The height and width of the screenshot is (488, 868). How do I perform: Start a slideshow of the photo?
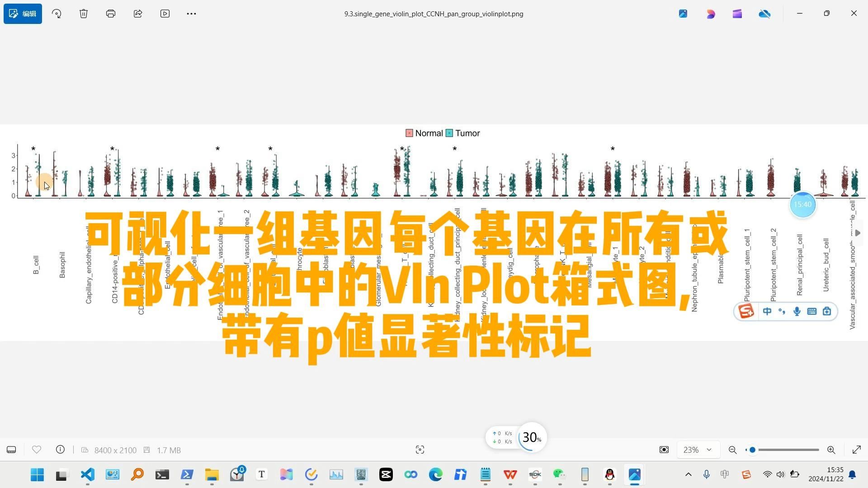pyautogui.click(x=165, y=14)
